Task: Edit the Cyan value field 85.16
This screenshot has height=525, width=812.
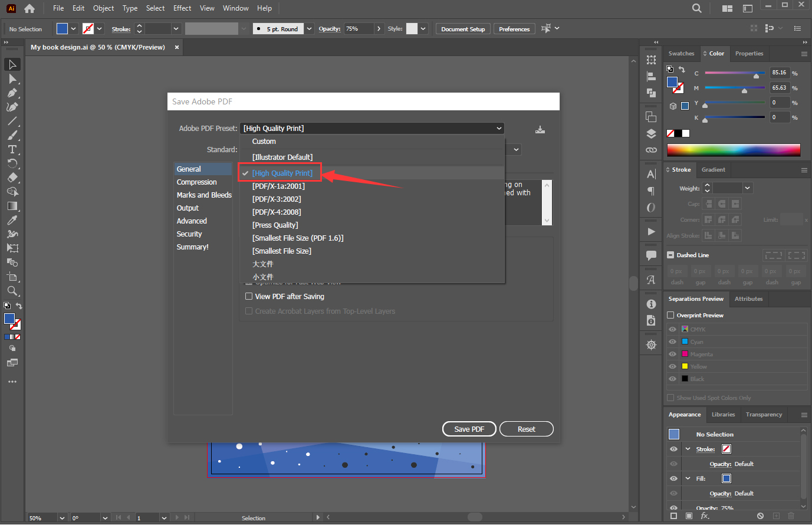Action: coord(780,73)
